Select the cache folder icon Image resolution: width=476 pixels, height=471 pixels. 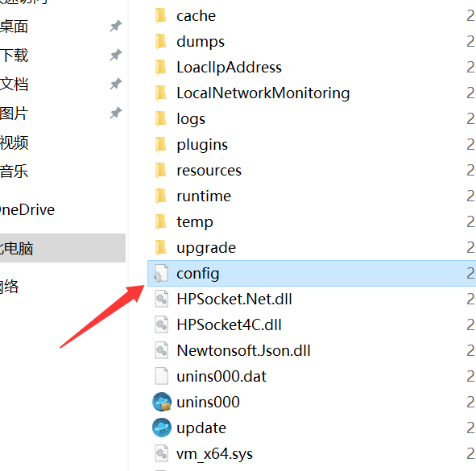160,15
